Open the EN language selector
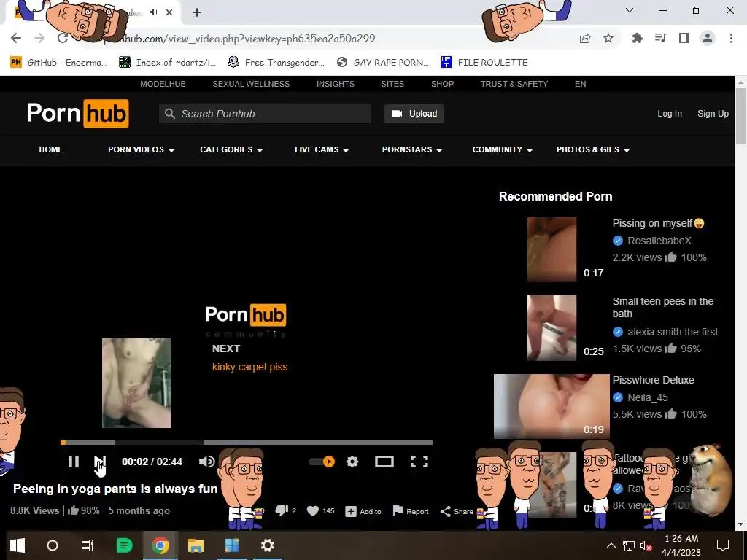The height and width of the screenshot is (560, 747). 580,84
